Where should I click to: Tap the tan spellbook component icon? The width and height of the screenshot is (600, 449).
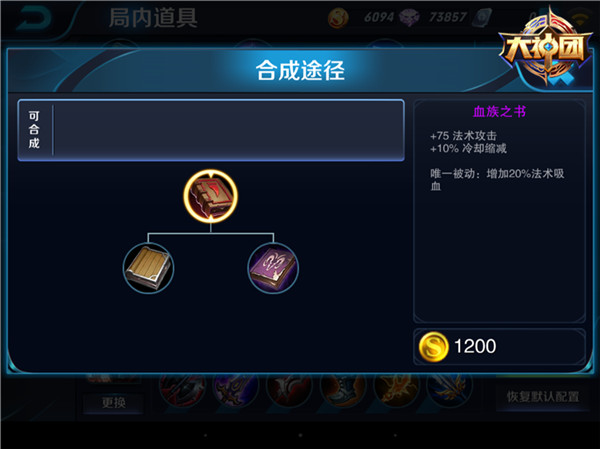point(148,268)
